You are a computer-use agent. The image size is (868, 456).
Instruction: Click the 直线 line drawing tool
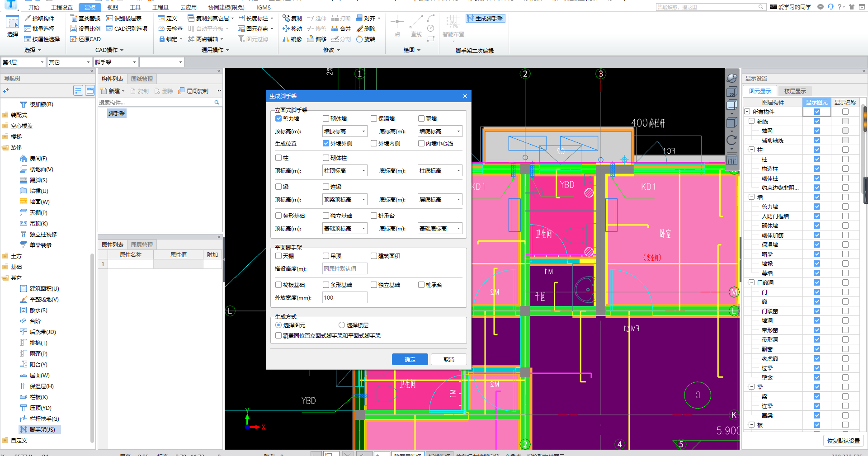coord(416,25)
